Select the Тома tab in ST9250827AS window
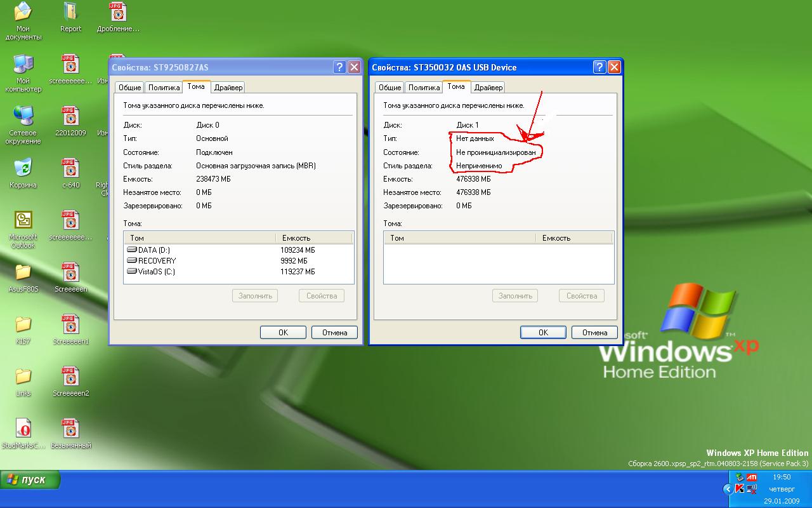 [x=197, y=86]
